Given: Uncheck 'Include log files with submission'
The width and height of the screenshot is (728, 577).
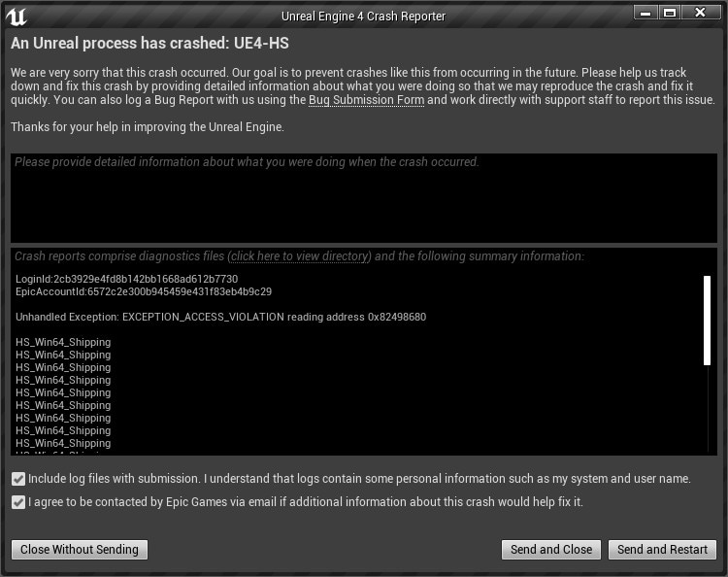Looking at the screenshot, I should (x=18, y=479).
